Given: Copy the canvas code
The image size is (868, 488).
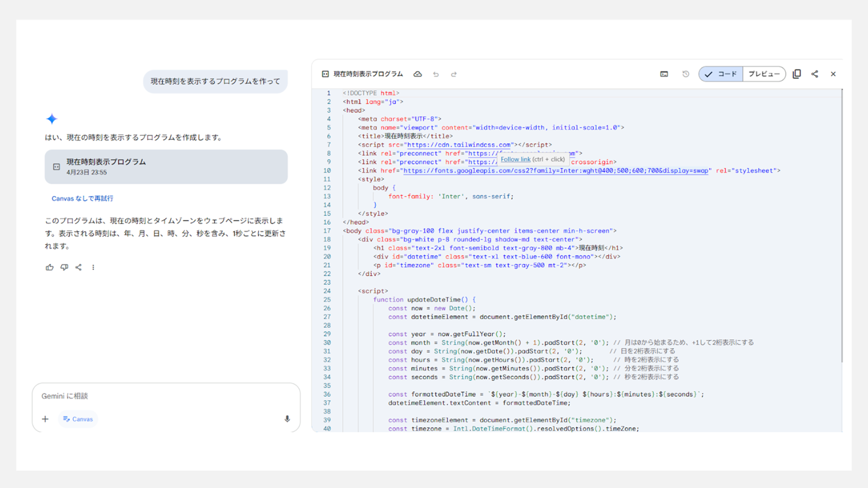Looking at the screenshot, I should (797, 74).
